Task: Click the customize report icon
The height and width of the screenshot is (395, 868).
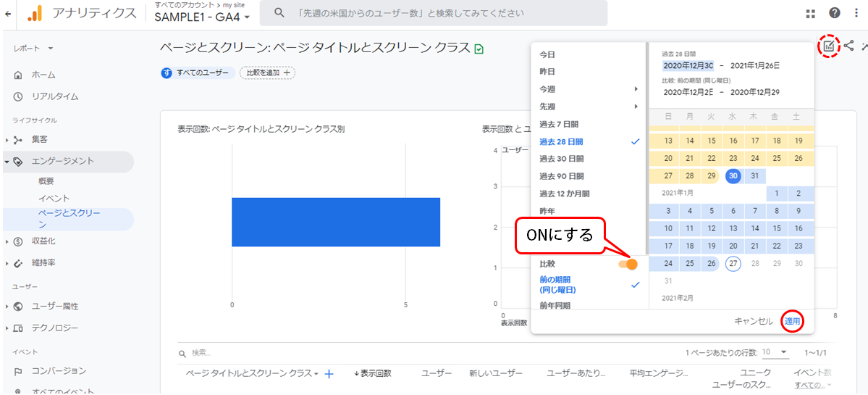Action: (828, 46)
